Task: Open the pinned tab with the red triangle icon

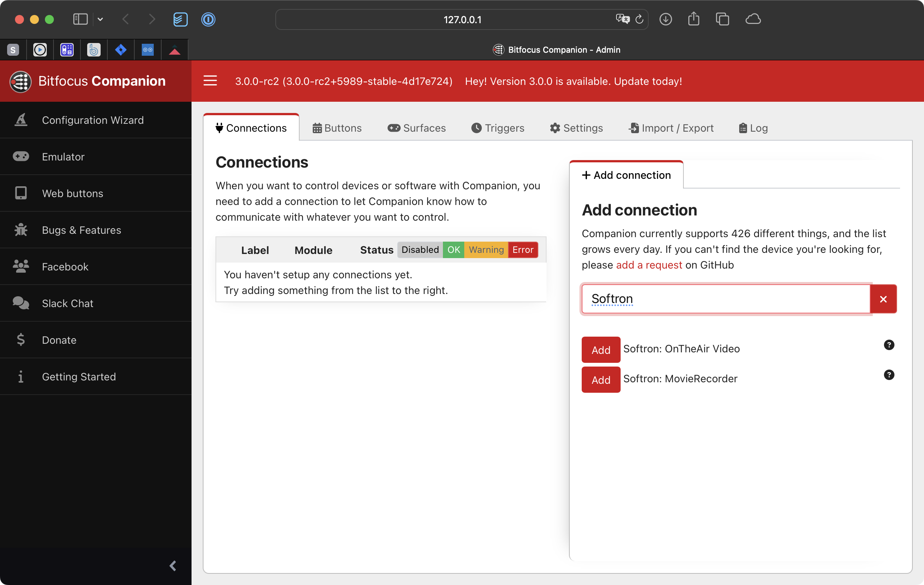Action: pos(175,49)
